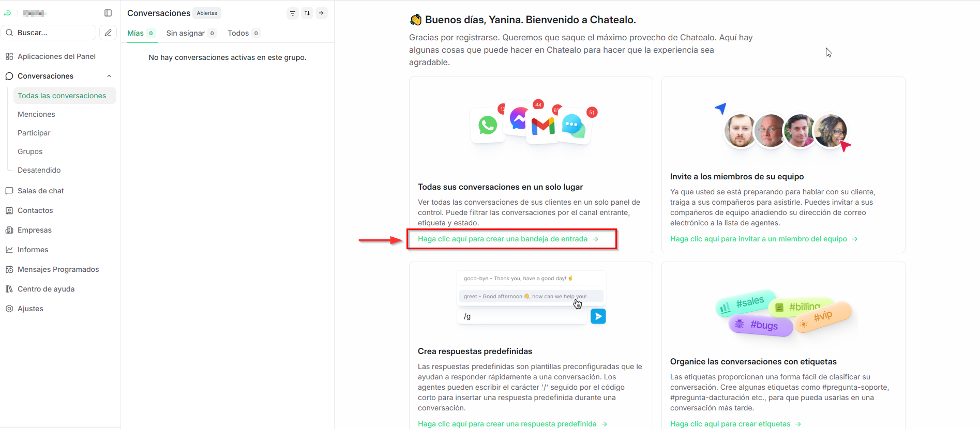Click link to invite a team member
980x429 pixels.
(x=758, y=239)
